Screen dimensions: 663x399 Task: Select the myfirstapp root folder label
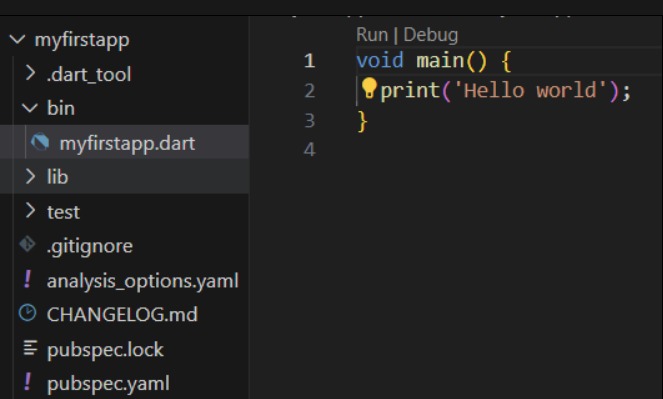(82, 41)
